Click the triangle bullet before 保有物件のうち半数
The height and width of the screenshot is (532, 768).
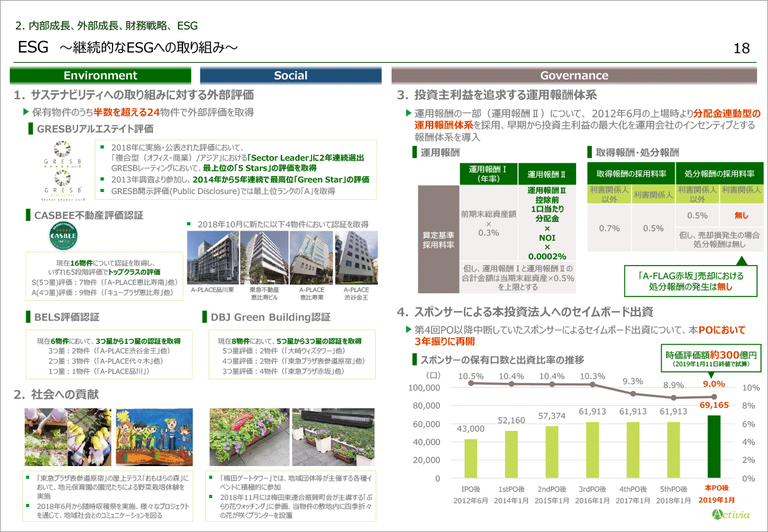click(x=26, y=112)
